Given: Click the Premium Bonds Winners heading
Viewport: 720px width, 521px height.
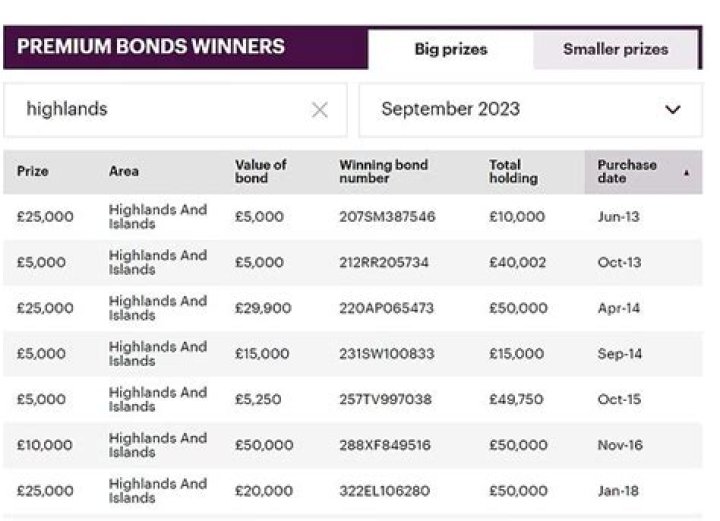Looking at the screenshot, I should click(x=151, y=47).
